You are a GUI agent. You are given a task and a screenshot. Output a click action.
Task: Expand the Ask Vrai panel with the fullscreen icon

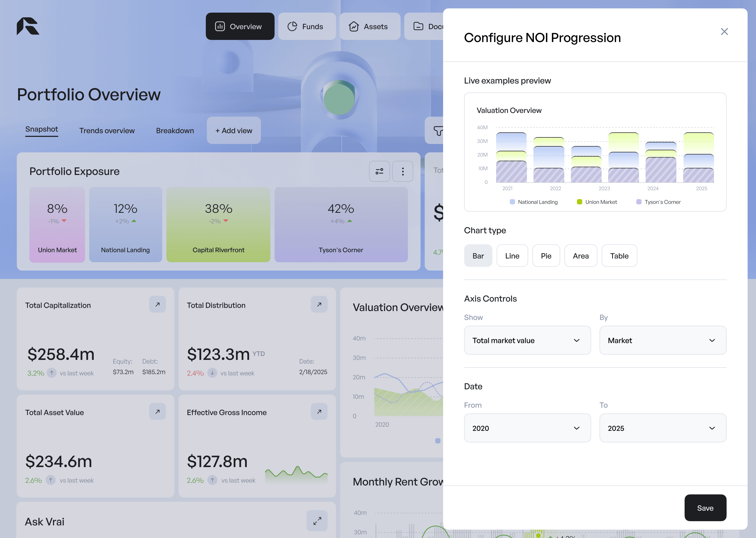coord(317,521)
